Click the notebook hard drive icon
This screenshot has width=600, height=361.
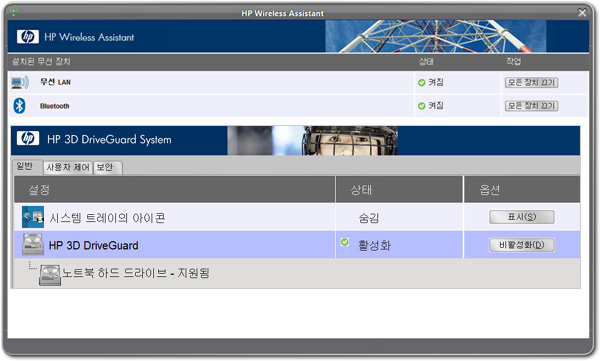(50, 274)
